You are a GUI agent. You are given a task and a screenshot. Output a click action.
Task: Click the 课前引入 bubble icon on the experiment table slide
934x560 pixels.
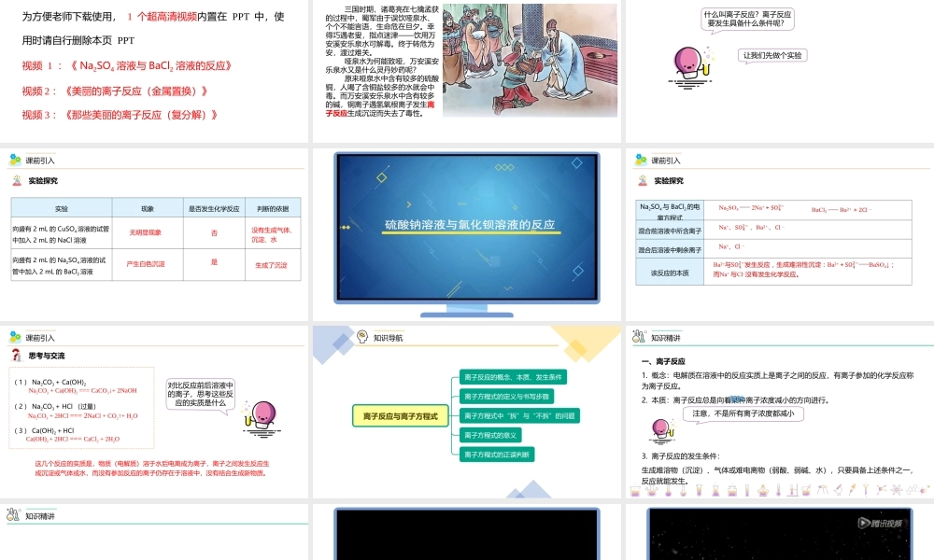15,160
